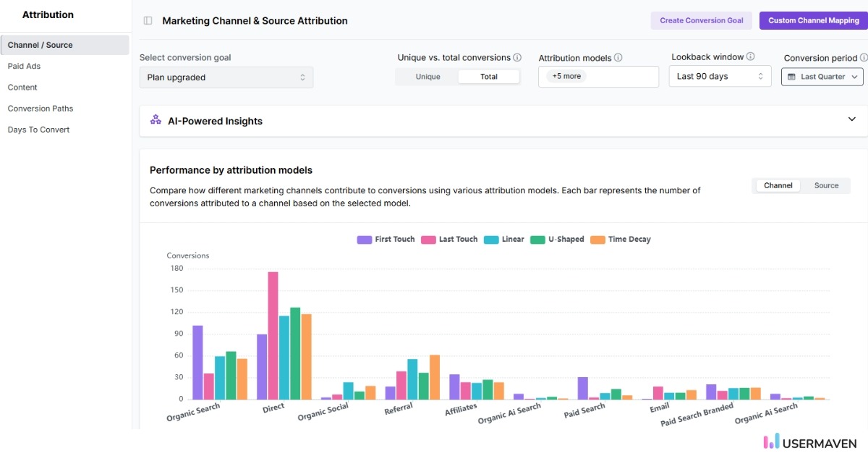868x456 pixels.
Task: Open the Attribution models +5 more selector
Action: (598, 77)
